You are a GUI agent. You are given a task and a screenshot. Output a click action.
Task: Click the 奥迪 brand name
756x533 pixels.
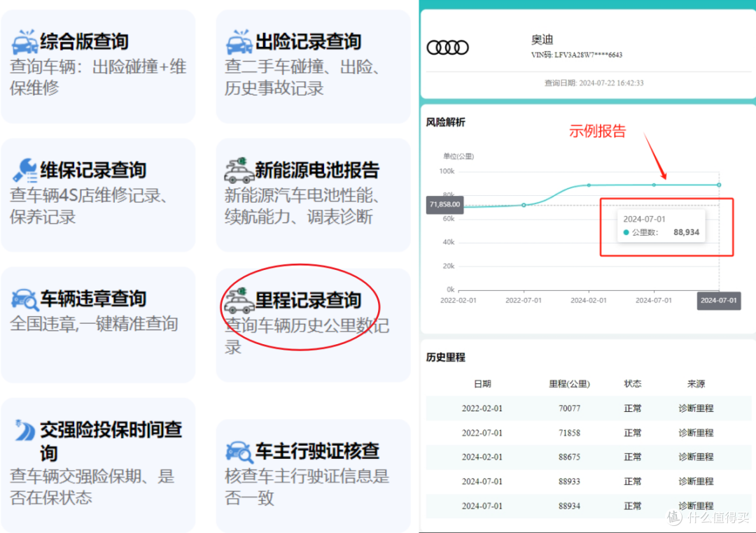[x=542, y=39]
